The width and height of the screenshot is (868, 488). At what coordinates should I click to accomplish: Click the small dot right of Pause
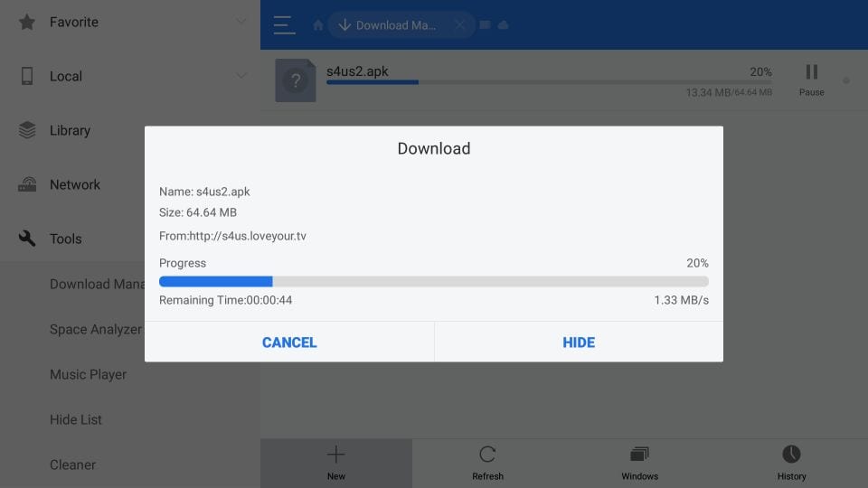click(x=846, y=80)
